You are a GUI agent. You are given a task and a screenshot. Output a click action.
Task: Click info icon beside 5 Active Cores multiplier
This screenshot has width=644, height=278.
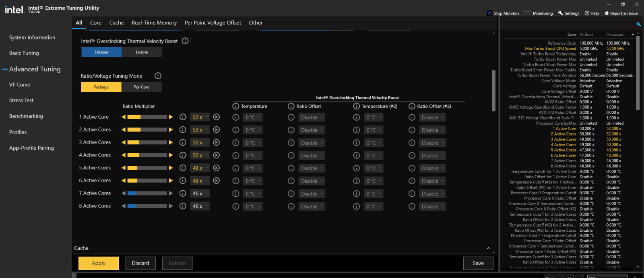[183, 168]
